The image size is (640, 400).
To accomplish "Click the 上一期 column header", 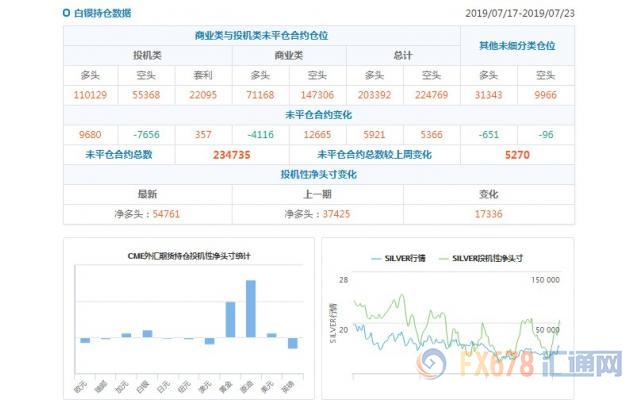I will (x=318, y=194).
